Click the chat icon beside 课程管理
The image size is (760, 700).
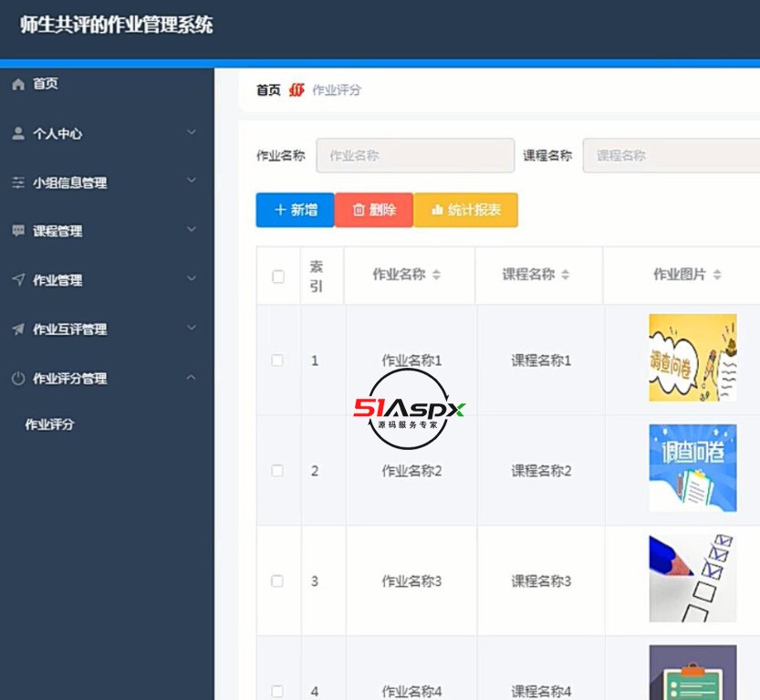click(x=18, y=230)
